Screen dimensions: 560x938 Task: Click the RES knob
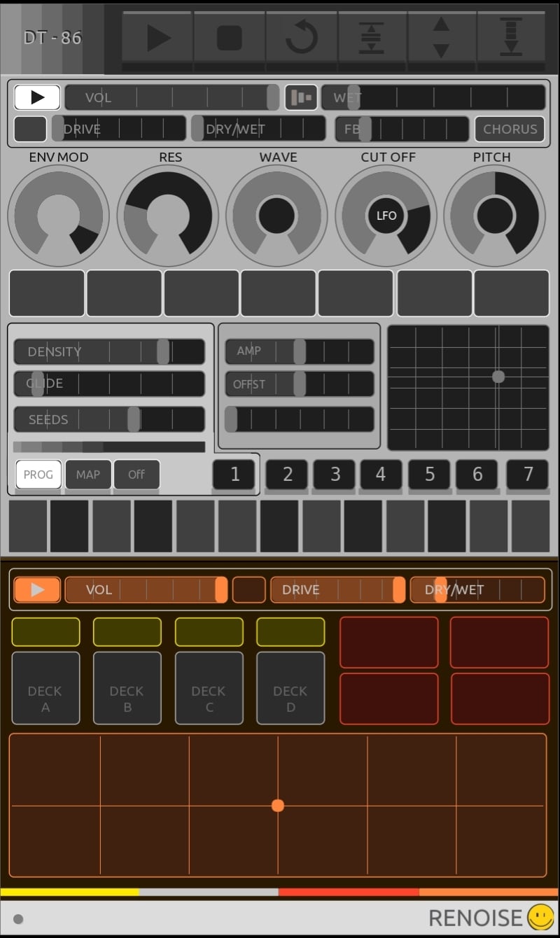click(168, 216)
